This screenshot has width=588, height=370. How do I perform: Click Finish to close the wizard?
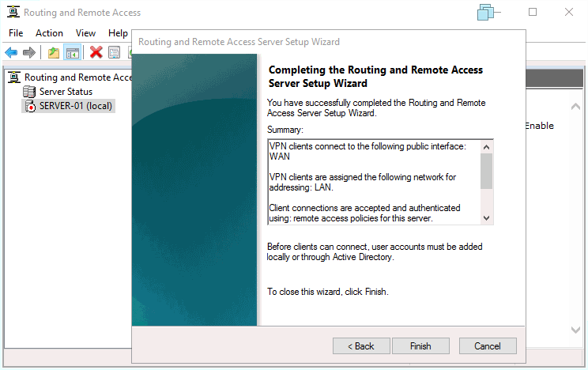click(420, 346)
